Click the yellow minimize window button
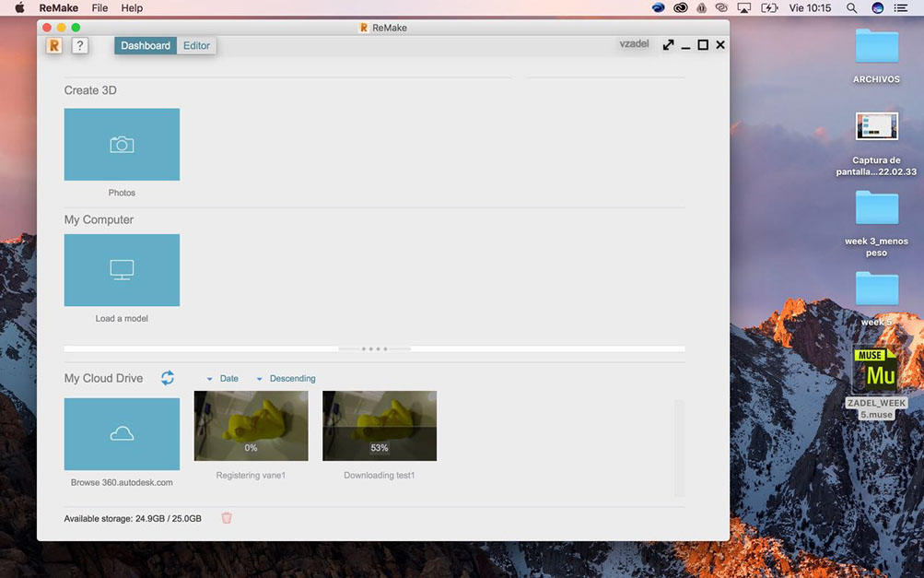 coord(62,27)
